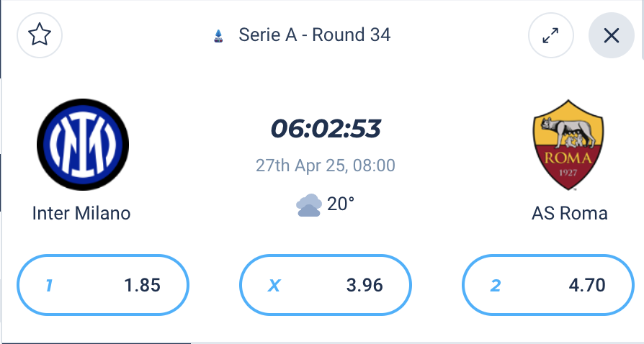Viewport: 644px width, 344px height.
Task: Click the AS Roma team name
Action: [570, 214]
